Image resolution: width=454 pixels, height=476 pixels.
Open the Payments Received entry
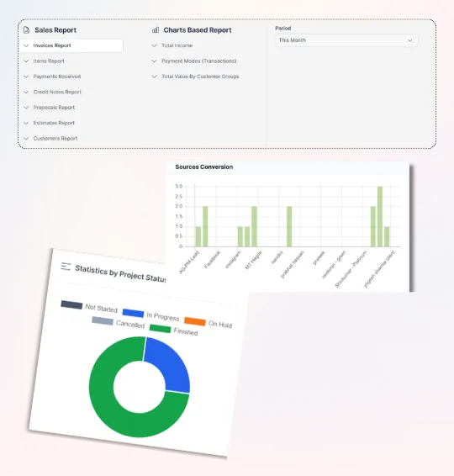[57, 77]
